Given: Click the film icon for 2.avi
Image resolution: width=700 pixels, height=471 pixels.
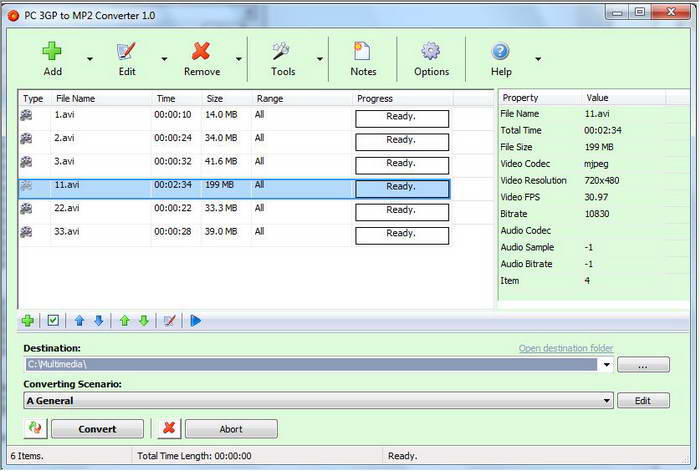Looking at the screenshot, I should 26,138.
